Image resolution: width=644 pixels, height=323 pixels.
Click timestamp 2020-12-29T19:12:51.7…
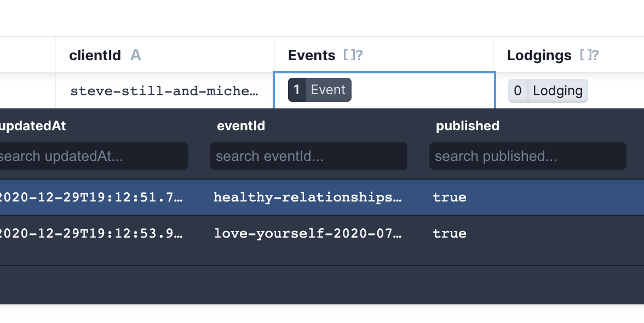click(x=91, y=197)
